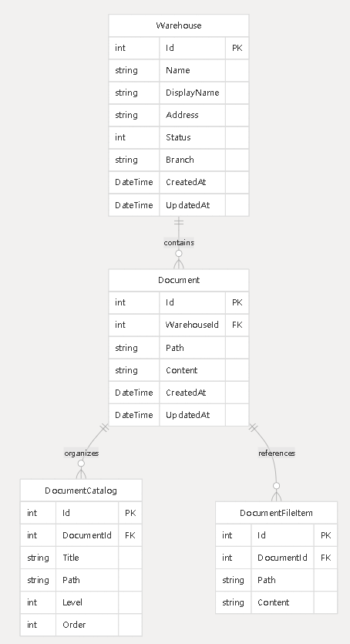
Task: Click the crow's foot connector above Document
Action: tap(179, 264)
